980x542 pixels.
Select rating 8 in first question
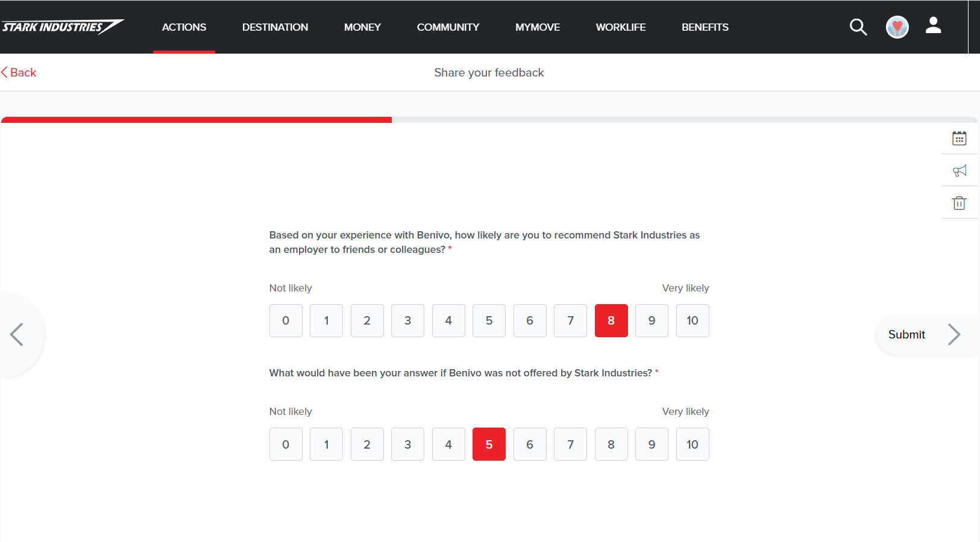(611, 321)
